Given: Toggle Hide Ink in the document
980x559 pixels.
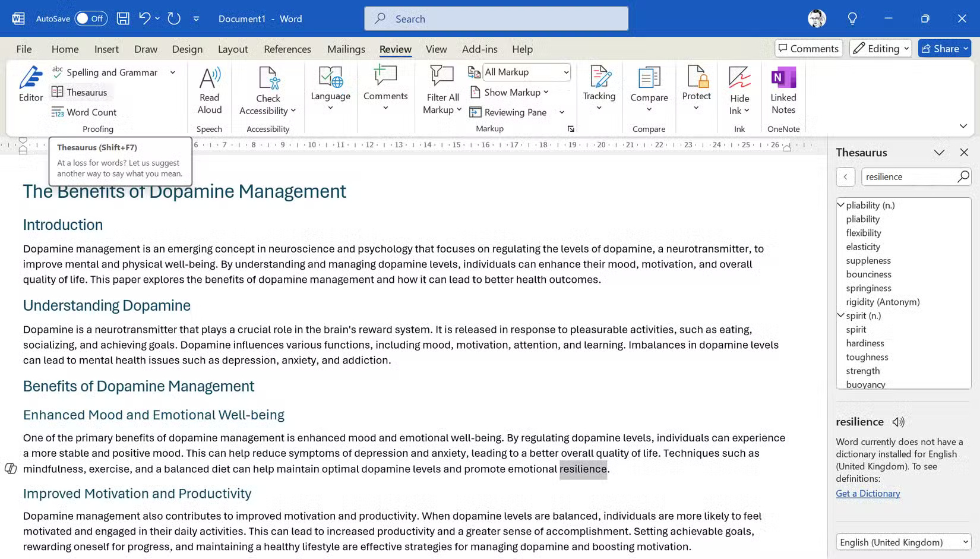Looking at the screenshot, I should pyautogui.click(x=739, y=89).
